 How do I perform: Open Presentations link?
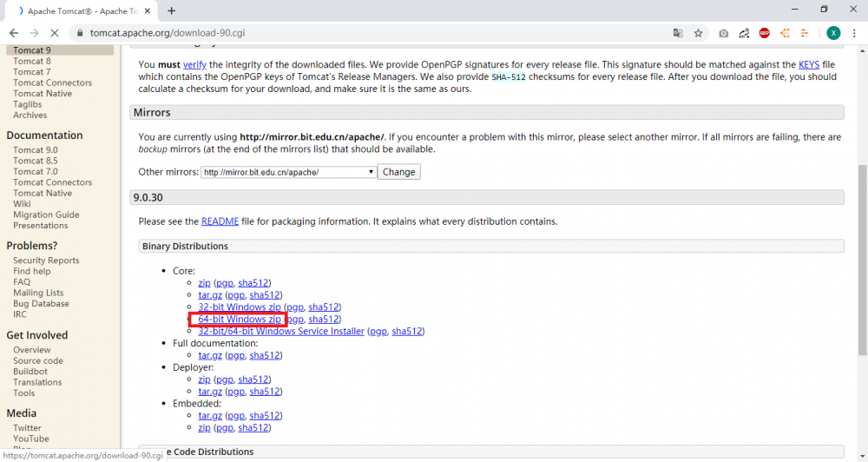(x=41, y=226)
